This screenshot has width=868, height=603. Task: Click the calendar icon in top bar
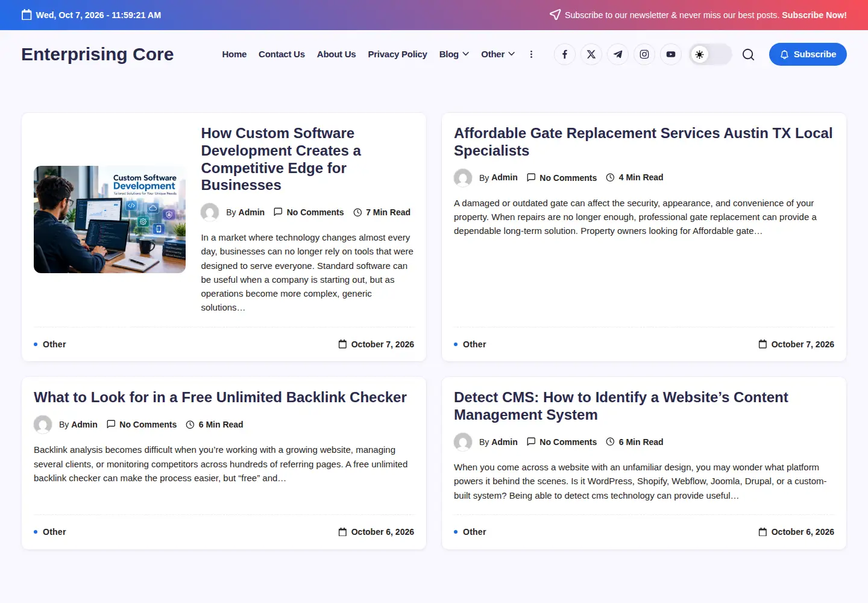[27, 15]
